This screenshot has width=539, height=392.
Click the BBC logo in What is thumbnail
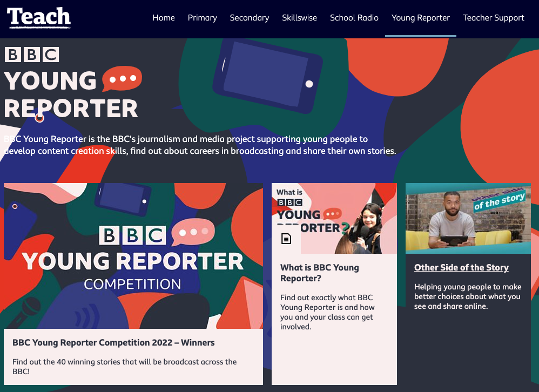click(290, 202)
